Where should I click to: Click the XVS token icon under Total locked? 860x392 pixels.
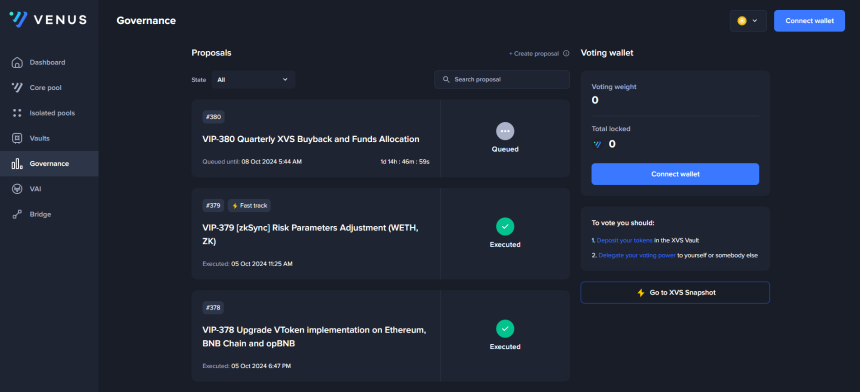[597, 144]
